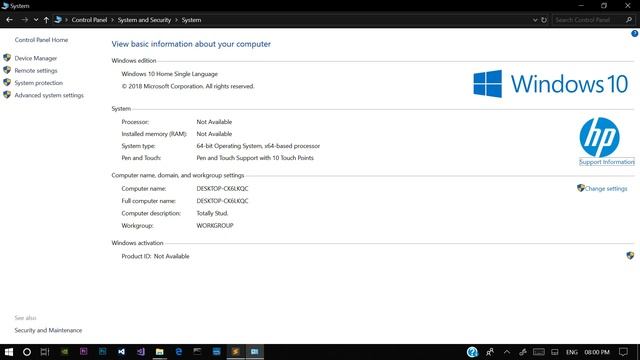Open File Explorer from taskbar

click(160, 352)
